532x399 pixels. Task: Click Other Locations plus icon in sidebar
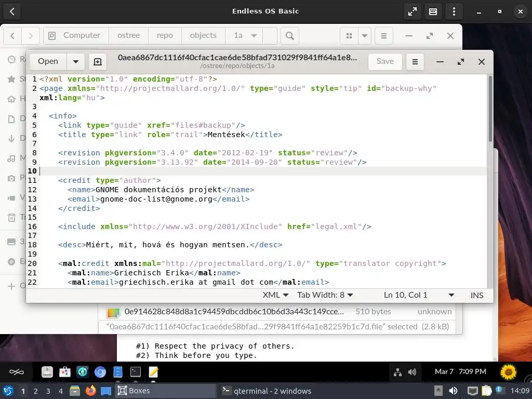click(11, 286)
